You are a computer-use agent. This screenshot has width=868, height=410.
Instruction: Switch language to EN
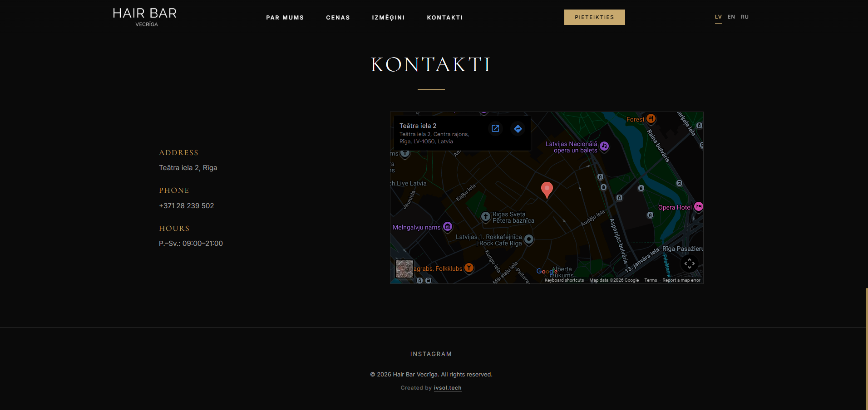pyautogui.click(x=731, y=17)
